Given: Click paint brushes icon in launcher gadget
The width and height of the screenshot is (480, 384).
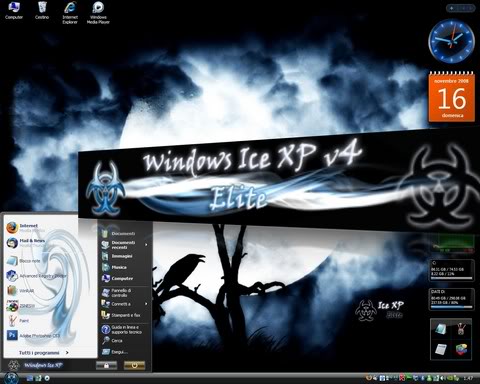Looking at the screenshot, I should (461, 329).
